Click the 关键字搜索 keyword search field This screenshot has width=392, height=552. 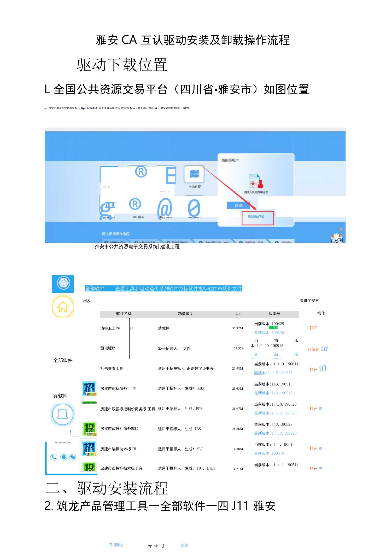[309, 301]
